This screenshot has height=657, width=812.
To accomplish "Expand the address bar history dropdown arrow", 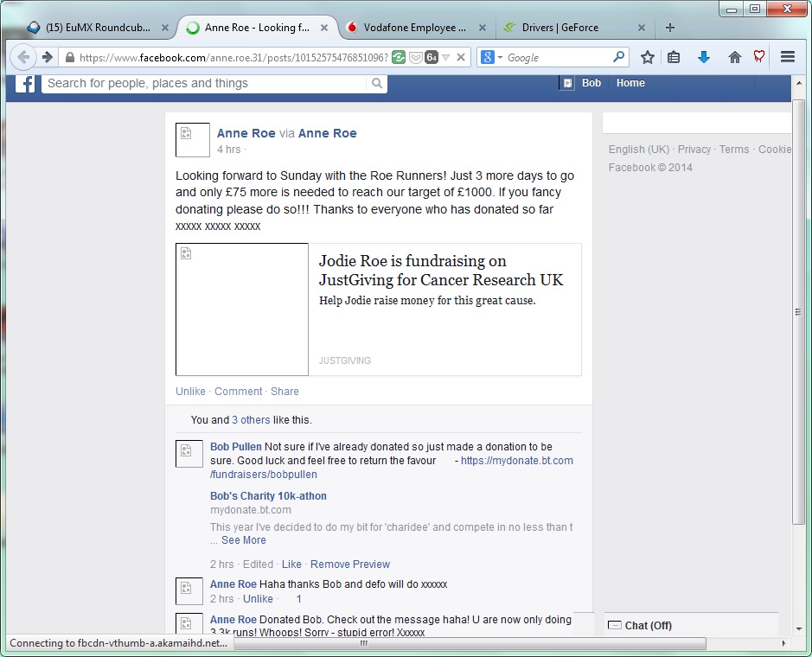I will pyautogui.click(x=446, y=58).
